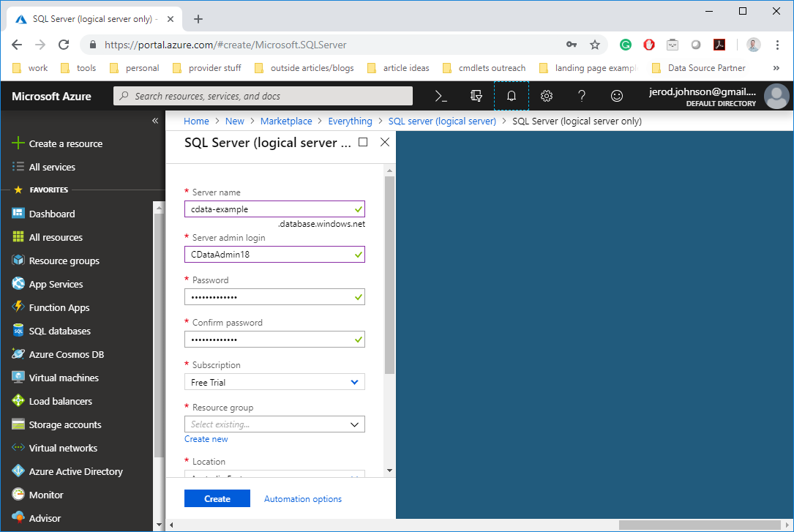
Task: Collapse the left sidebar with chevron
Action: [155, 121]
